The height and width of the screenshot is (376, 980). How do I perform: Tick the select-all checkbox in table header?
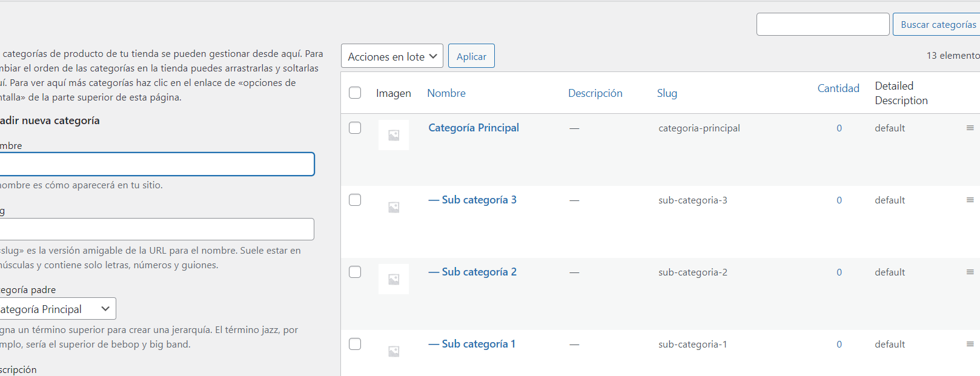tap(355, 93)
